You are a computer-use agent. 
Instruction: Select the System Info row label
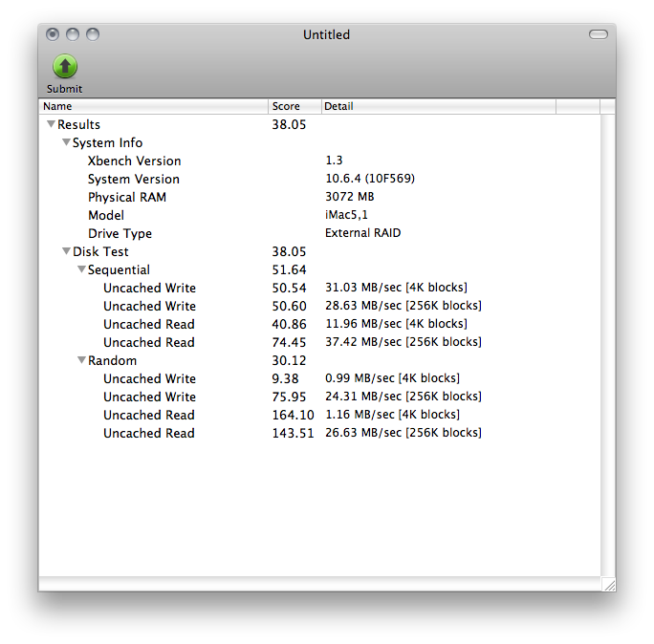click(x=108, y=142)
